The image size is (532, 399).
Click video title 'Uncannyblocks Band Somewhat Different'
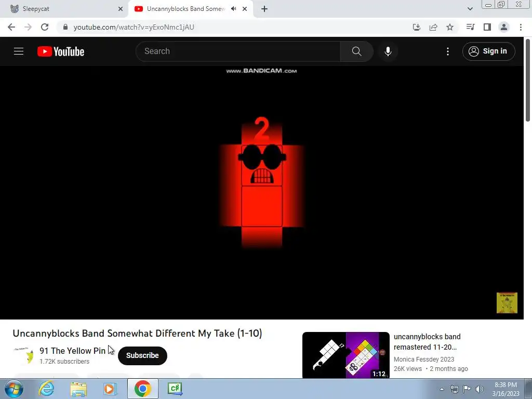(137, 333)
